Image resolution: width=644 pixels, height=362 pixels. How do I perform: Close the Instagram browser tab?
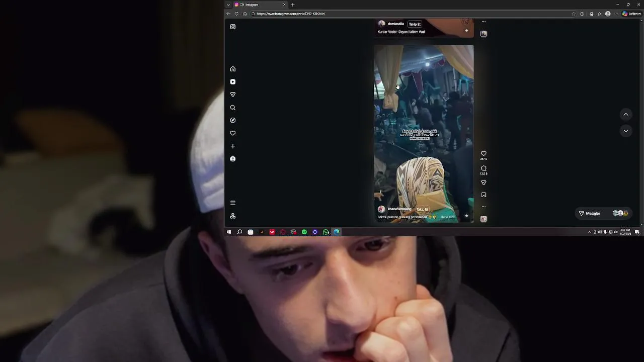coord(284,5)
